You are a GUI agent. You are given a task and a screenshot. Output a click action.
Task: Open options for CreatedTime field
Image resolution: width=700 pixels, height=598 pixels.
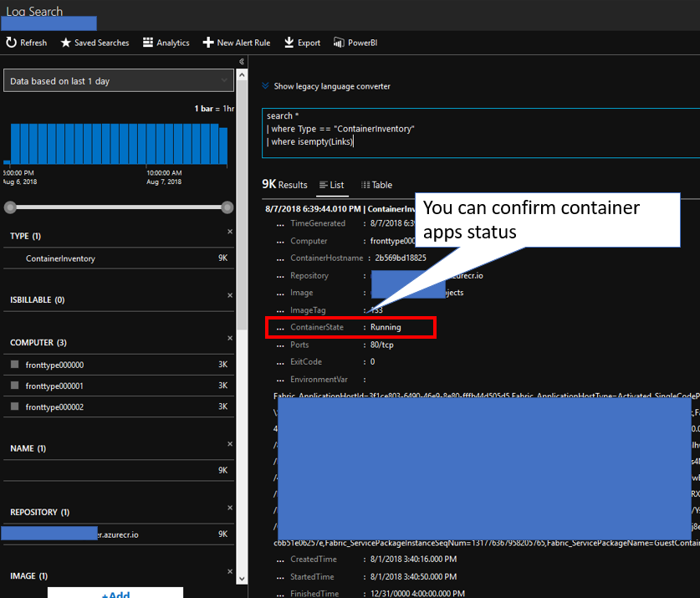point(280,560)
